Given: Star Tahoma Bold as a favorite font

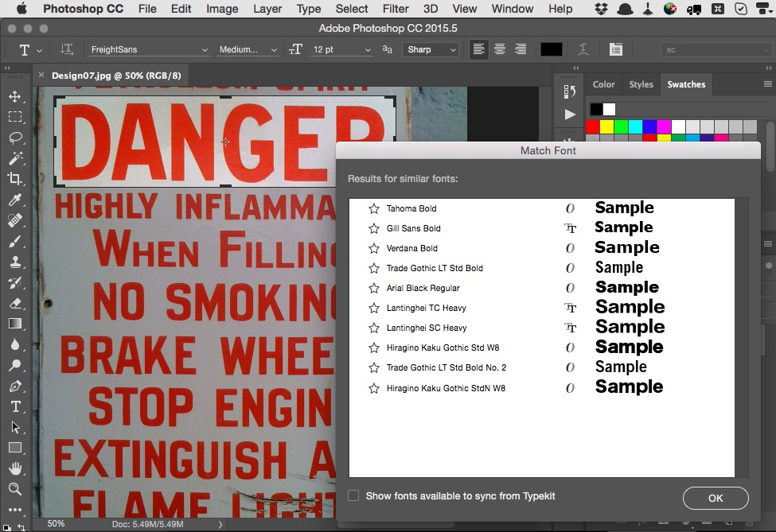Looking at the screenshot, I should [x=374, y=208].
